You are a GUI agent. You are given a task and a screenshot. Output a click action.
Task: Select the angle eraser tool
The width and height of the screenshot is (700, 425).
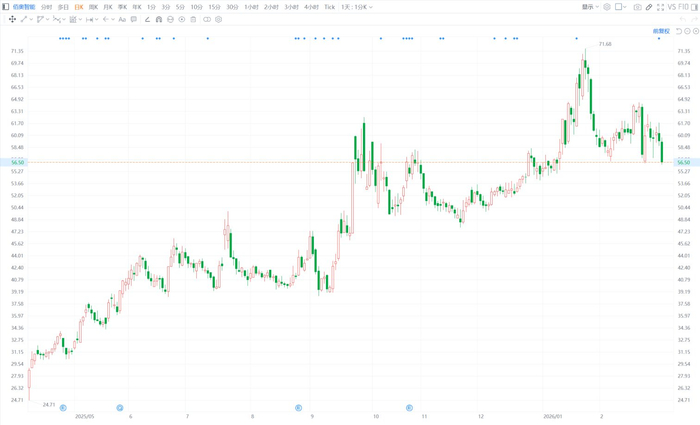tap(147, 19)
